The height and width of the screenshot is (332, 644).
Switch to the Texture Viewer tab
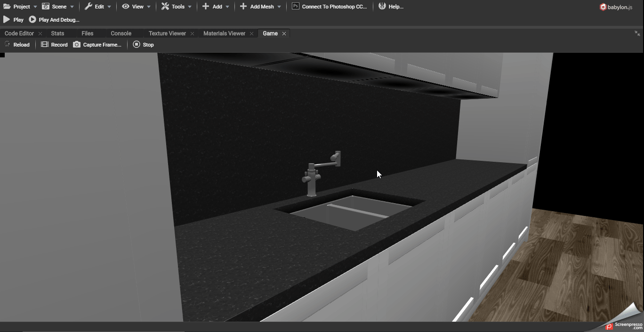click(x=167, y=33)
